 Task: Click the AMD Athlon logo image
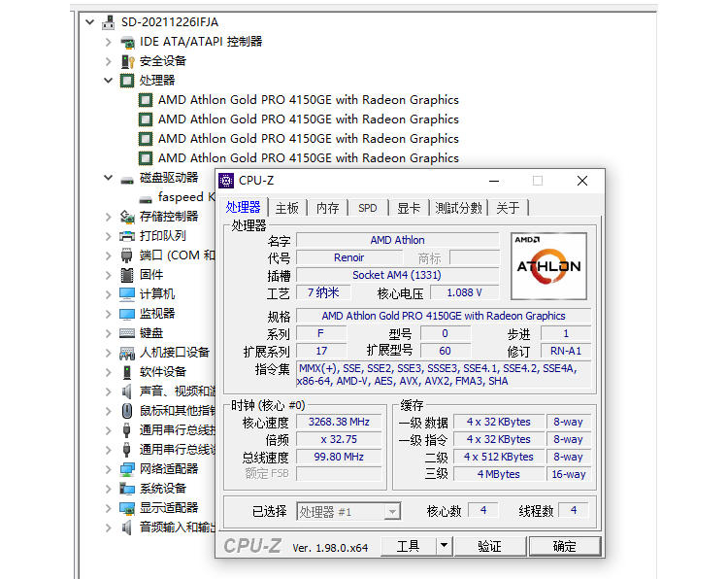click(548, 265)
